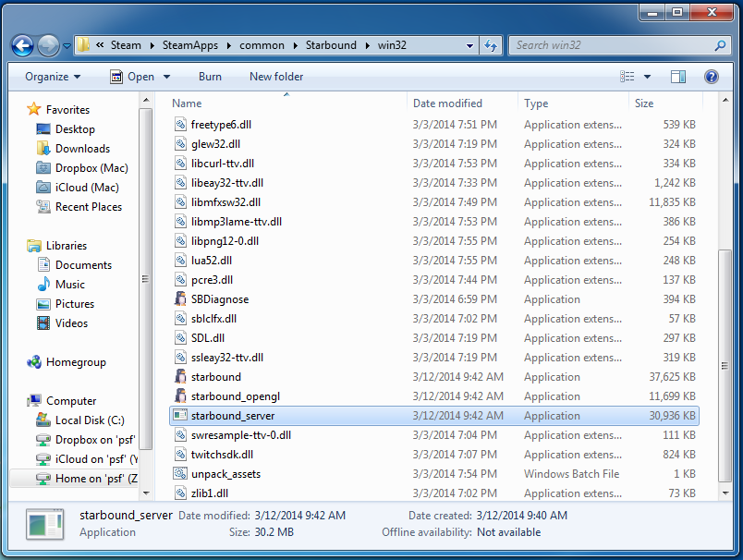Open the More view options dropdown
Screen dimensions: 743x560
[647, 77]
